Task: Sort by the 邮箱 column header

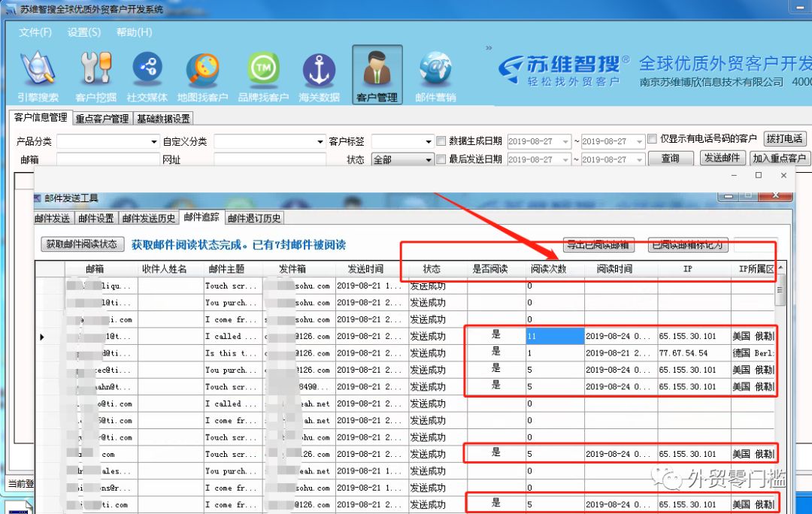Action: (101, 268)
